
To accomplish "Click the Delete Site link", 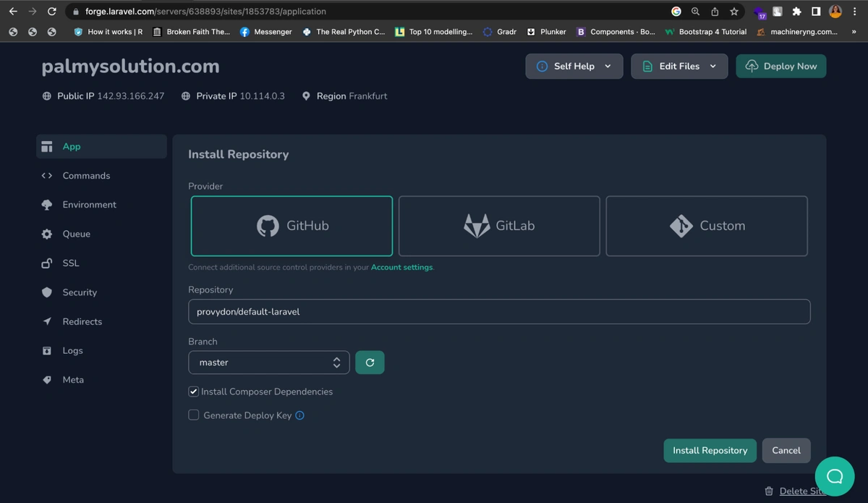I will point(803,491).
